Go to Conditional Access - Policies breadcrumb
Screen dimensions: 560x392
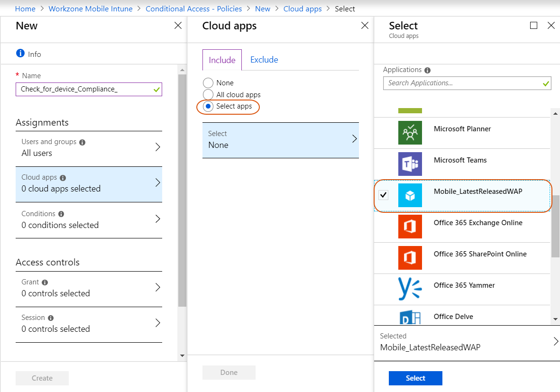tap(193, 9)
